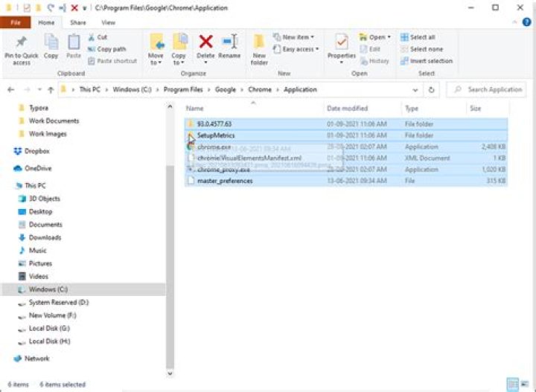Click Google breadcrumb in address bar
The width and height of the screenshot is (536, 392).
click(x=226, y=90)
